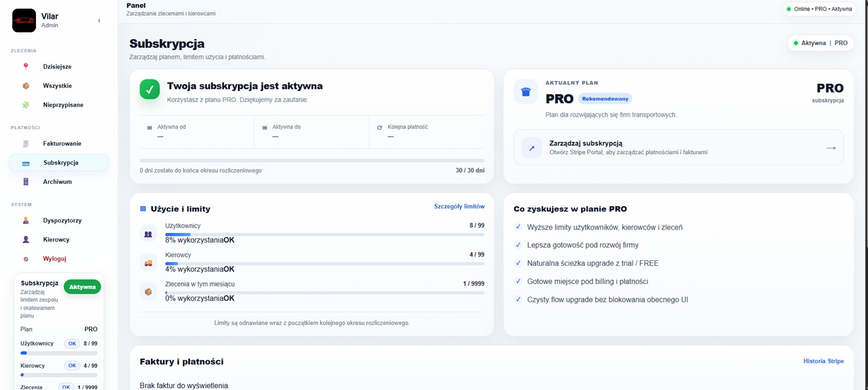Open Szczegóły limitów link
The height and width of the screenshot is (390, 868).
[x=459, y=207]
